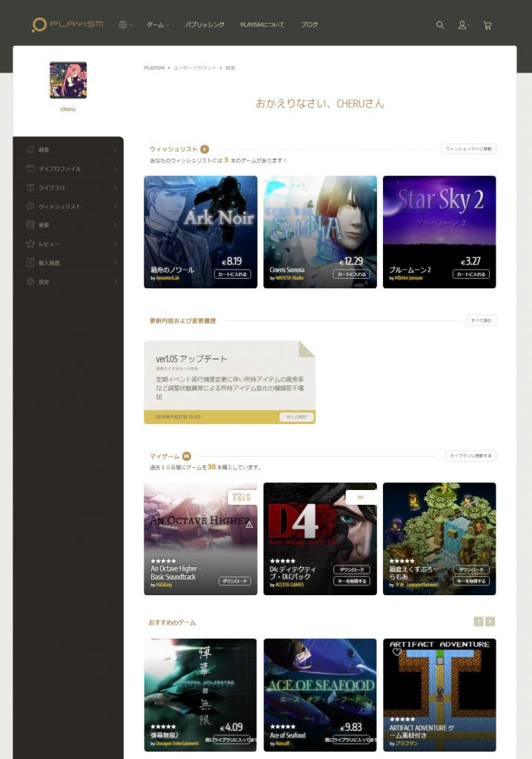Open ブログ in the top navigation
Screen dimensions: 532x759
tap(309, 24)
